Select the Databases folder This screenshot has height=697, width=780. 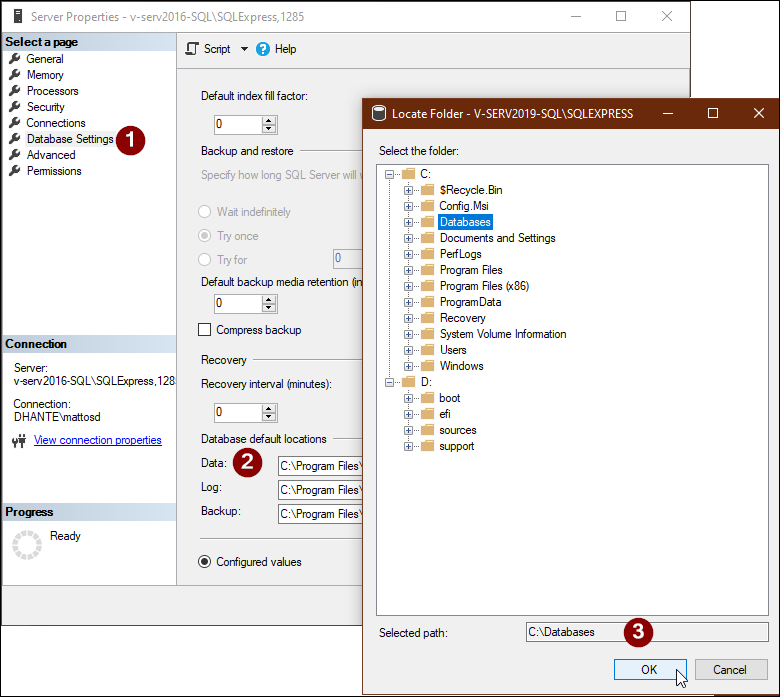click(x=465, y=222)
